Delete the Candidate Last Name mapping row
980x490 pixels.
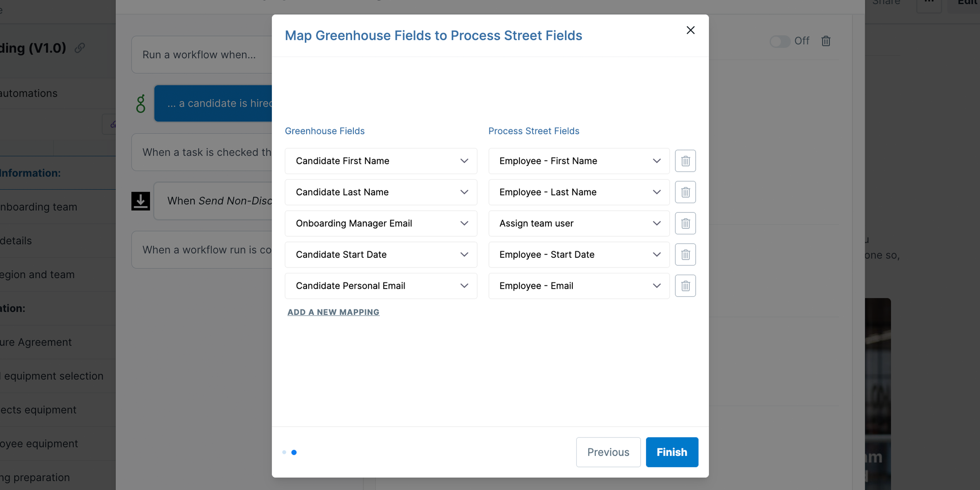(685, 192)
